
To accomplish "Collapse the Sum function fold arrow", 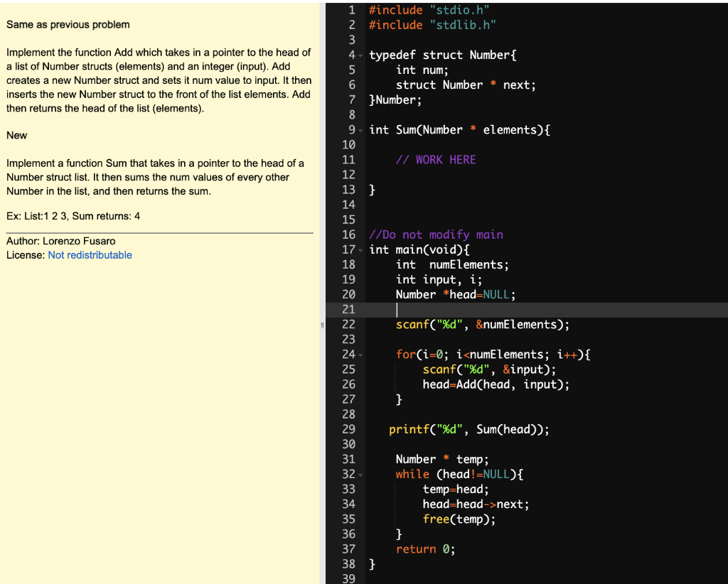I will coord(360,129).
